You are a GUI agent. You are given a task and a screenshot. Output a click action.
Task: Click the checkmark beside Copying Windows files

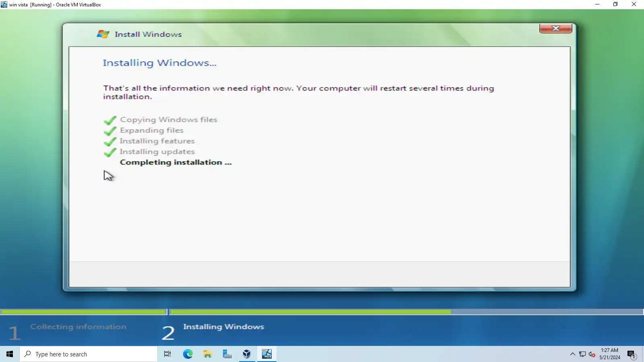pyautogui.click(x=110, y=120)
